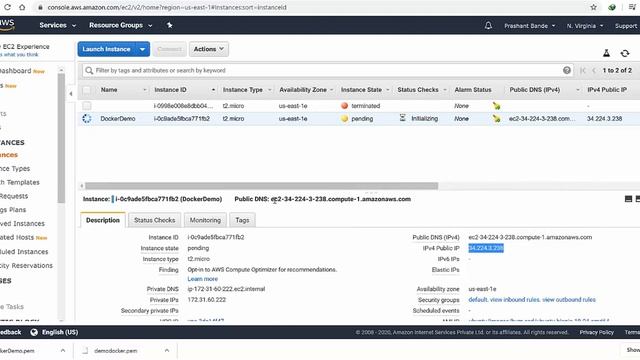The image size is (640, 360).
Task: Open Launch Instance dropdown arrow
Action: point(142,49)
